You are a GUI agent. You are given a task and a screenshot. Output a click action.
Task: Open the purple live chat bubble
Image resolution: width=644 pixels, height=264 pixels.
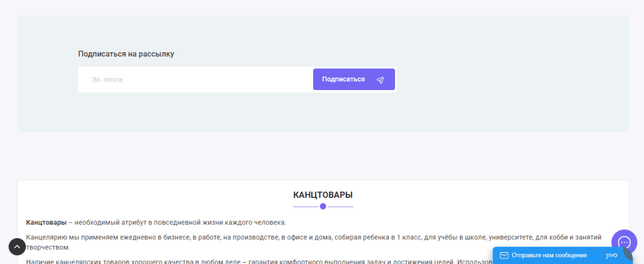point(624,242)
